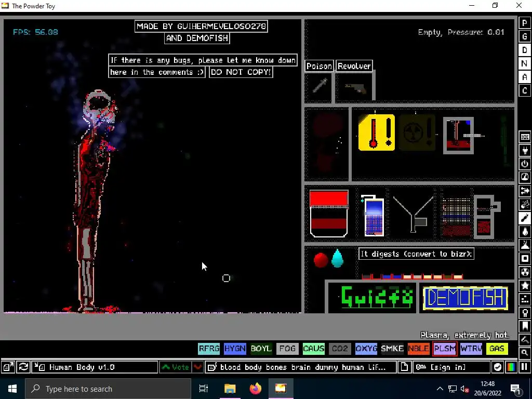
Task: Select the GAS element
Action: [497, 349]
